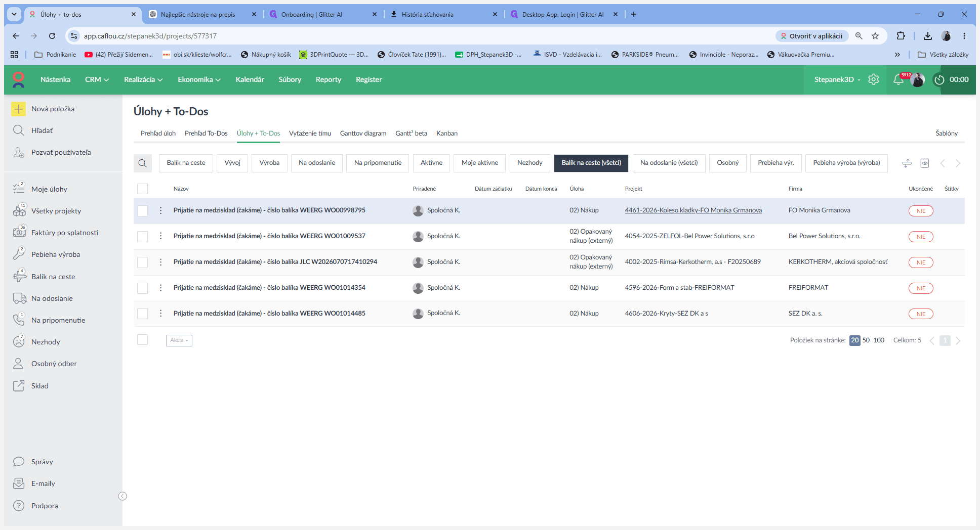Check the row for balík JLC W2026070717410294
The height and width of the screenshot is (530, 980).
[143, 262]
